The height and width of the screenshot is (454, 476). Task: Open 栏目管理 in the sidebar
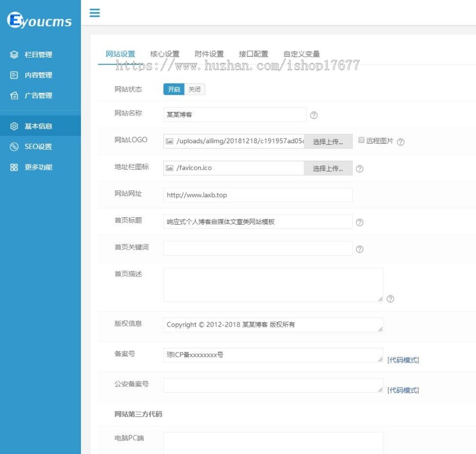click(40, 54)
